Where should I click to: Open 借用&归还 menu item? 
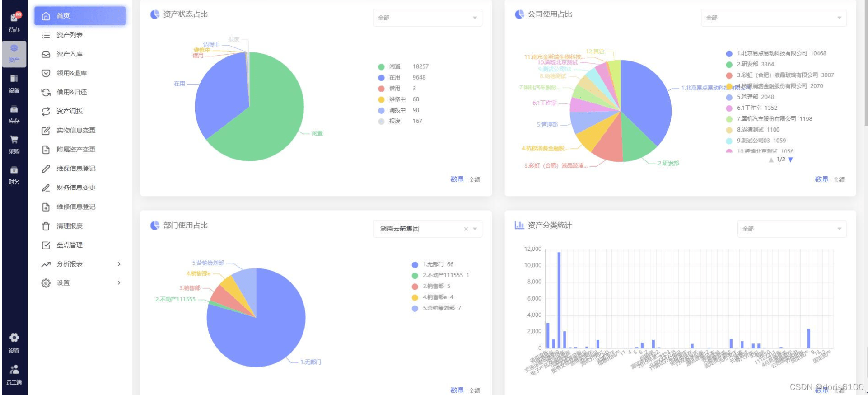[80, 92]
